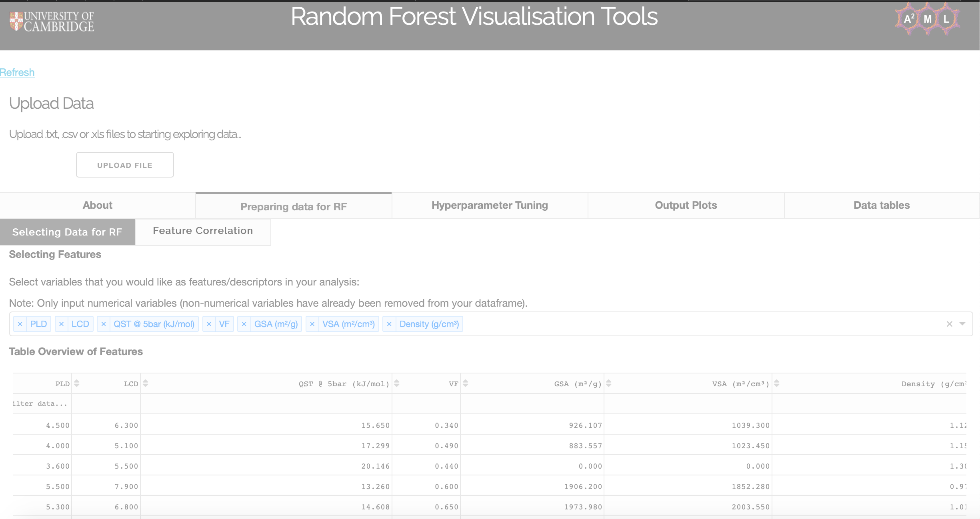Screen dimensions: 980x519
Task: Click the A2ML logo
Action: [927, 19]
